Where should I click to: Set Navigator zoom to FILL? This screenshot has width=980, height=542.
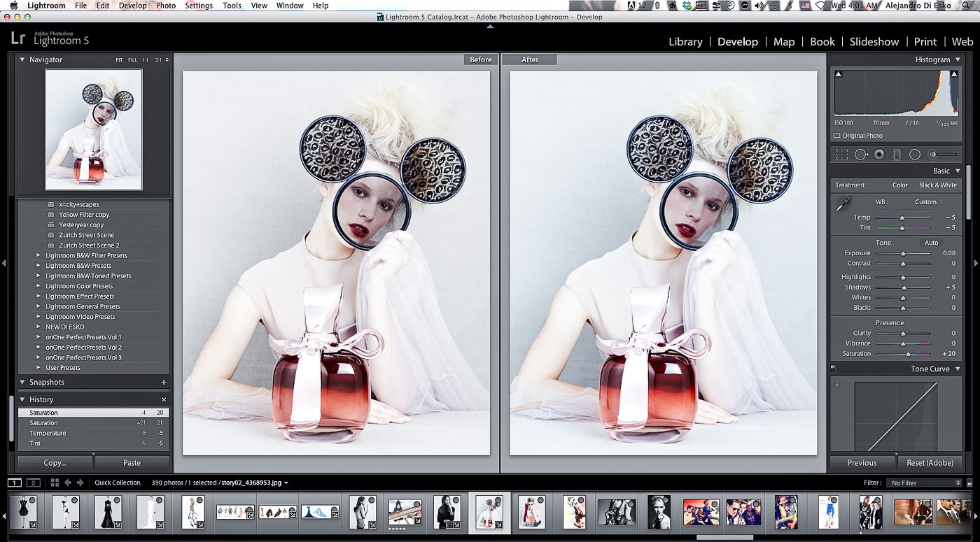tap(133, 60)
